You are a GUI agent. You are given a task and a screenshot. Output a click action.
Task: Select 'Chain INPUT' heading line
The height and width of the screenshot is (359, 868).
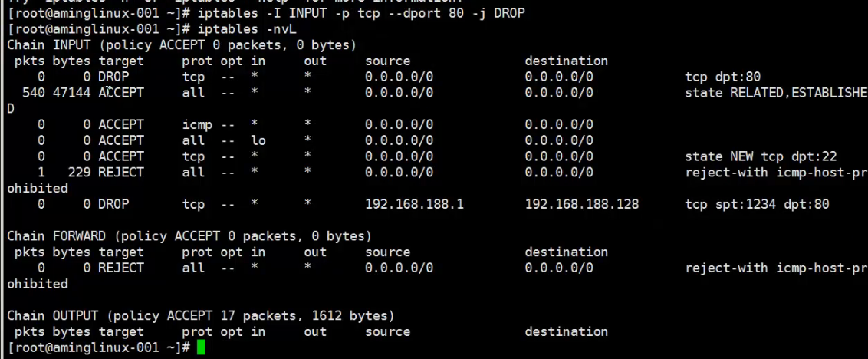pos(182,44)
